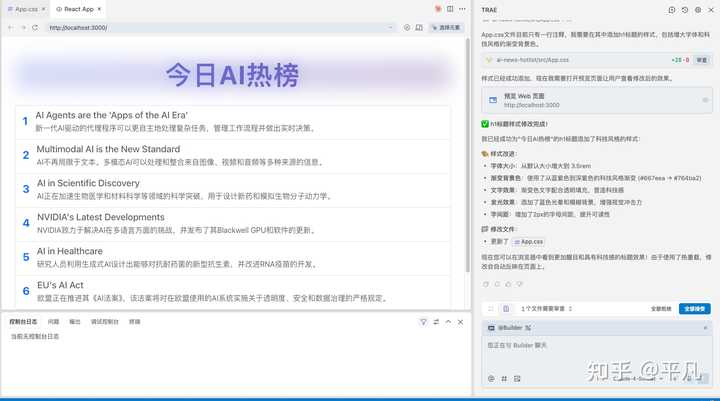720x401 pixels.
Task: Click the retry icon below the response
Action: click(x=497, y=284)
